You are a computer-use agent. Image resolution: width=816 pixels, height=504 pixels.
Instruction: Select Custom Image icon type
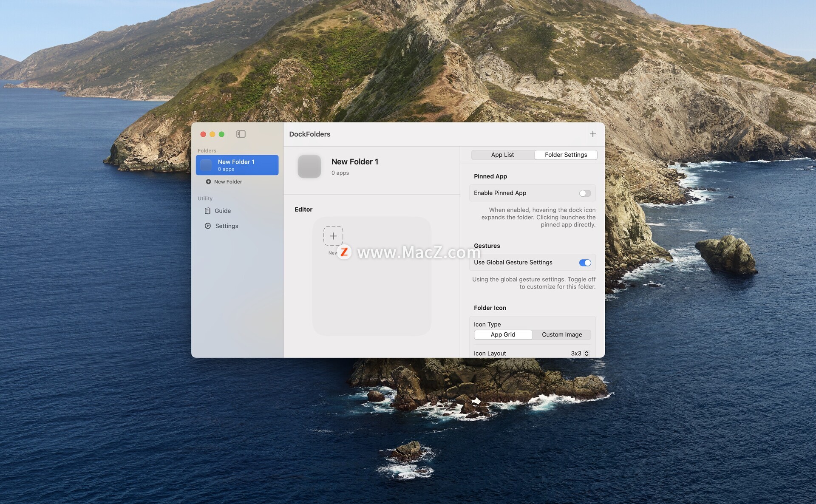click(562, 334)
